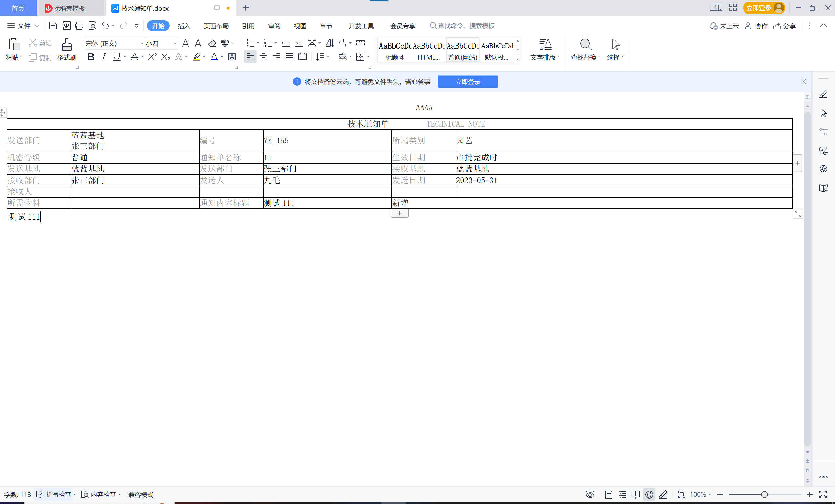
Task: Open the font name dropdown showing 宋体
Action: click(141, 43)
